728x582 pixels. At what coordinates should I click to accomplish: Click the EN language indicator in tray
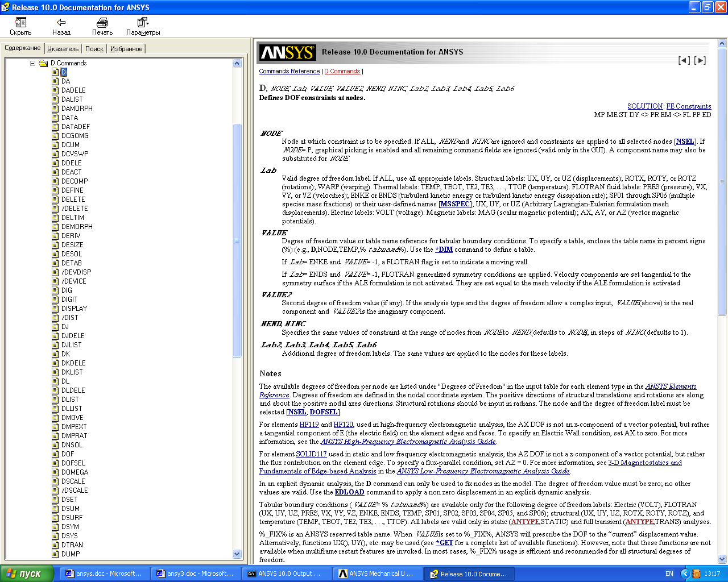(669, 573)
